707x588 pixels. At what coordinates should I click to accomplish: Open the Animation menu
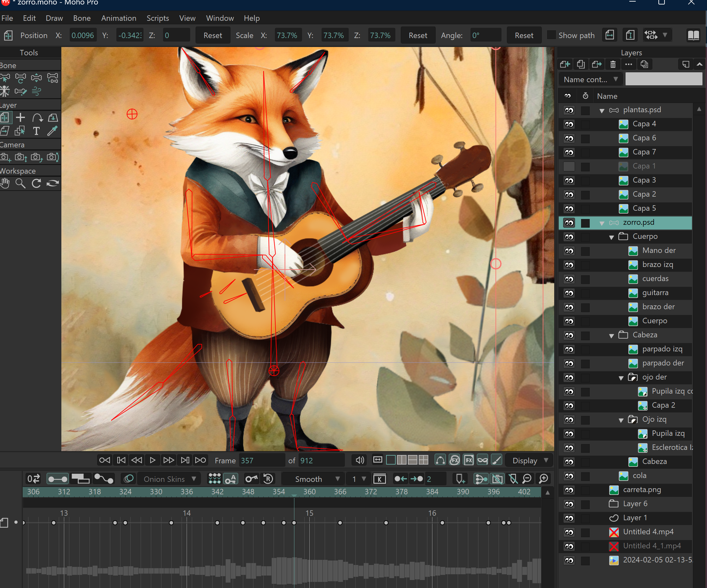[119, 18]
